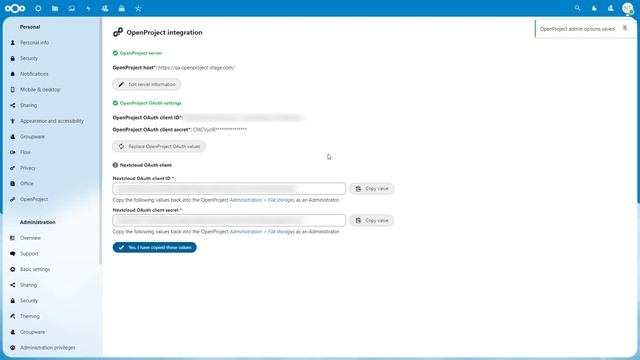Image resolution: width=640 pixels, height=360 pixels.
Task: Open notifications bell in the header
Action: coord(594,8)
